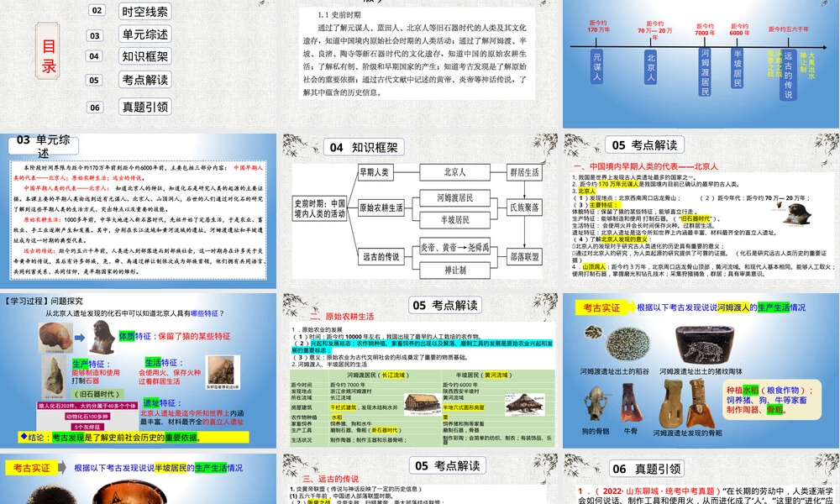Click the blue arrow between skull images
The width and height of the screenshot is (840, 504).
tap(79, 338)
